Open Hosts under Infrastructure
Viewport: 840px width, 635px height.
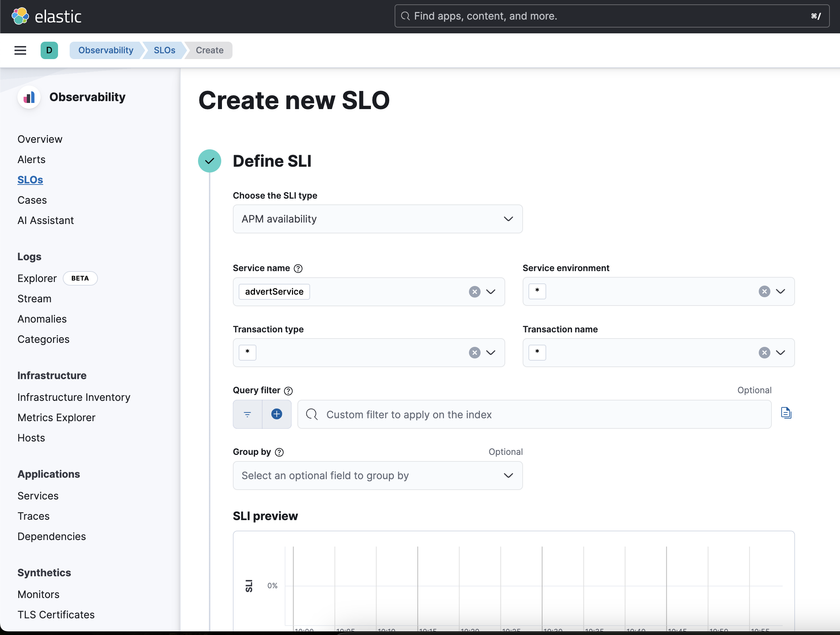(31, 438)
